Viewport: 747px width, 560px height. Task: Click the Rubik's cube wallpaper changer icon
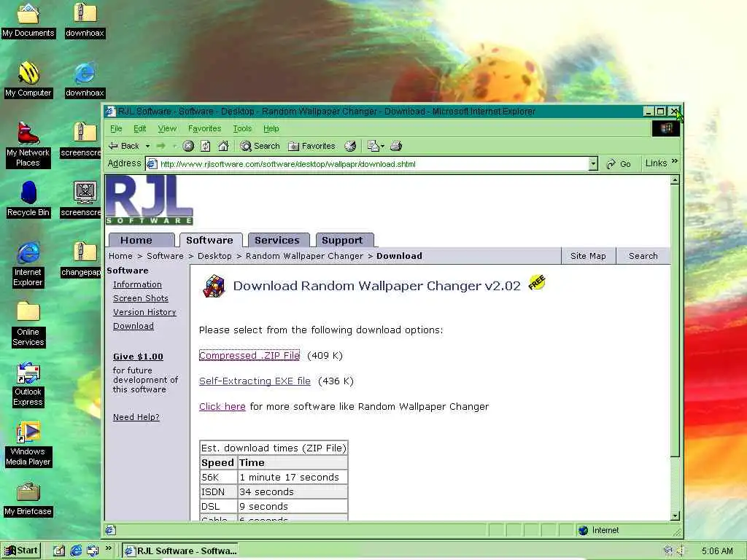(214, 286)
